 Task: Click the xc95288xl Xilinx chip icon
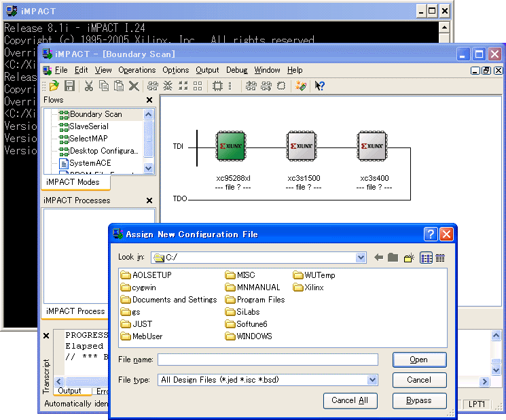[230, 146]
